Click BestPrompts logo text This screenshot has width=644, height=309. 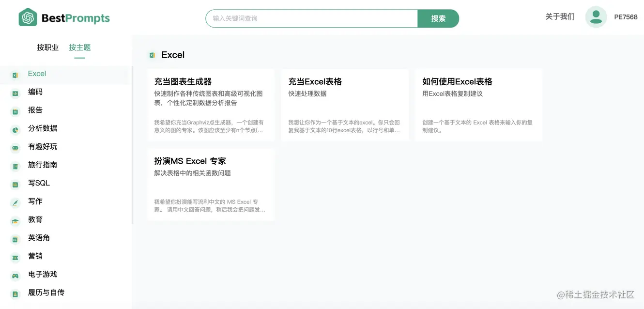76,18
